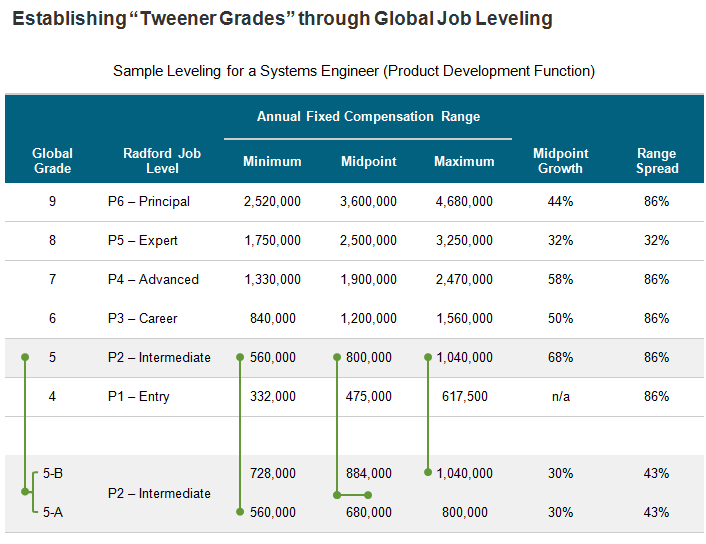Click the 840,000 minimum for P3 Career
This screenshot has height=544, width=706.
coord(273,318)
